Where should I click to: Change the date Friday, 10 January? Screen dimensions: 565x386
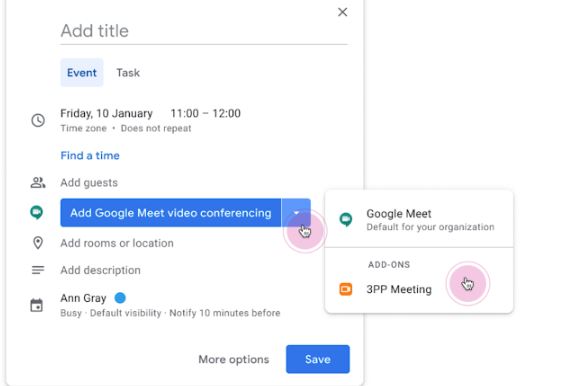[x=106, y=114]
